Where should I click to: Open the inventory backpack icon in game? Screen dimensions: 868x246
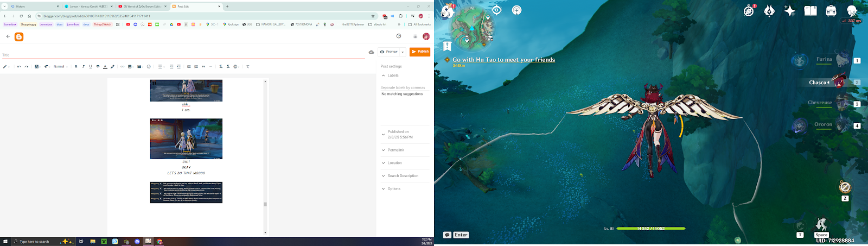[831, 10]
